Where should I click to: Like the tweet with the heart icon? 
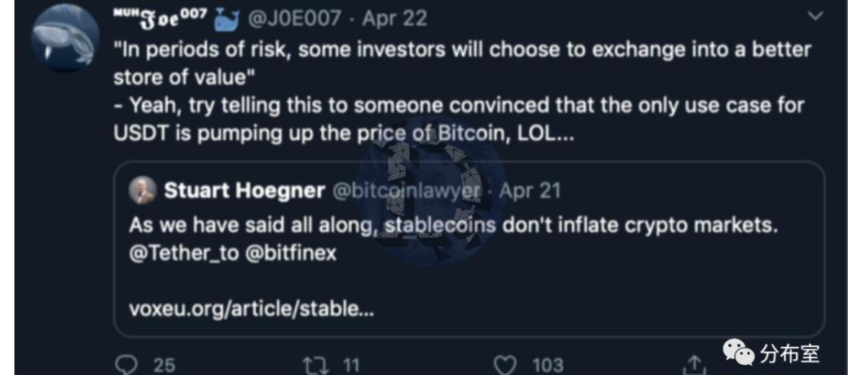pyautogui.click(x=505, y=365)
